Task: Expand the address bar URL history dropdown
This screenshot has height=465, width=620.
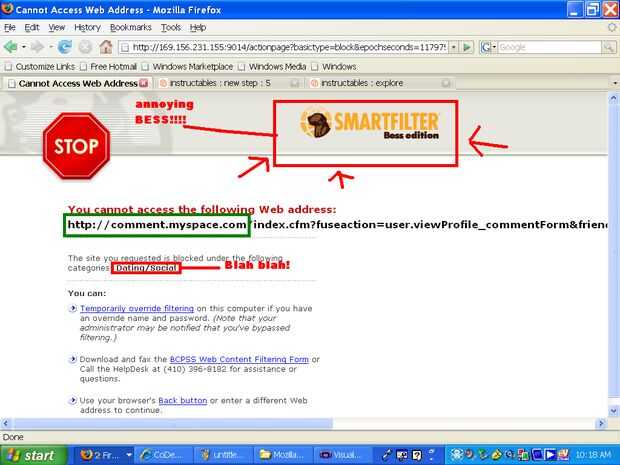Action: (454, 47)
